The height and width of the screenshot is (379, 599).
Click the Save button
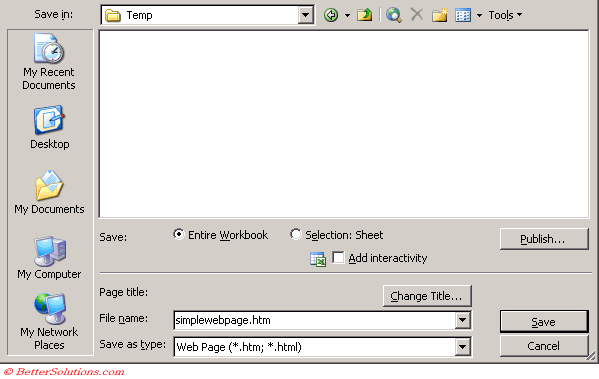point(544,322)
